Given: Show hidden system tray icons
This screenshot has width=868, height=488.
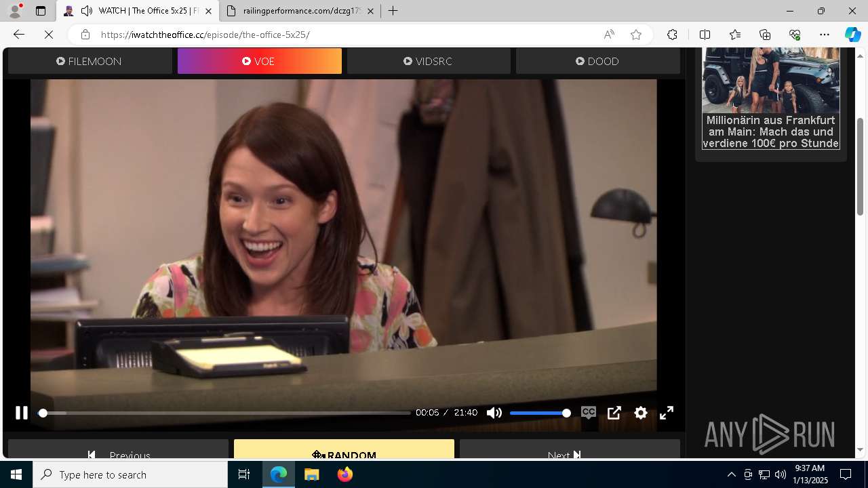Looking at the screenshot, I should click(731, 474).
